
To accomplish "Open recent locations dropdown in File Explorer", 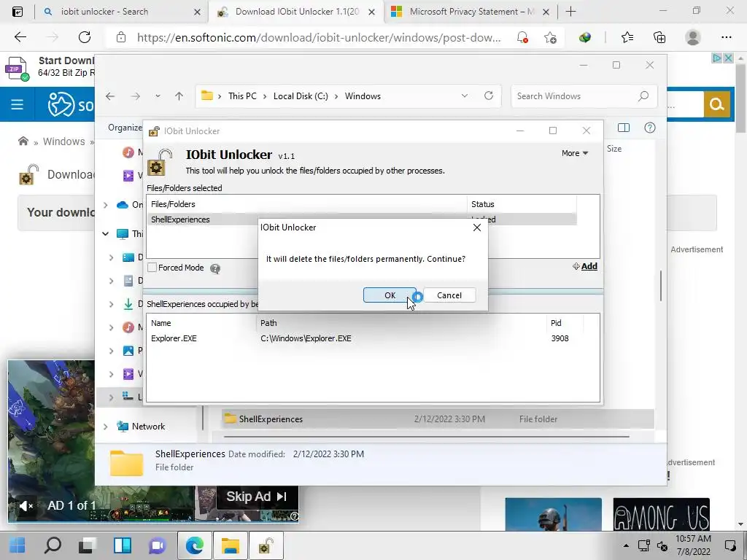I will [x=158, y=96].
